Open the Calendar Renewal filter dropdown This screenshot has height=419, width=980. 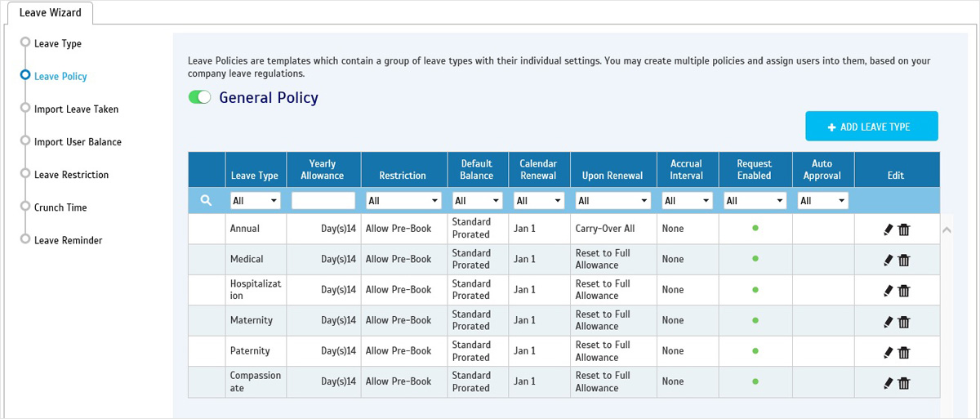(539, 200)
